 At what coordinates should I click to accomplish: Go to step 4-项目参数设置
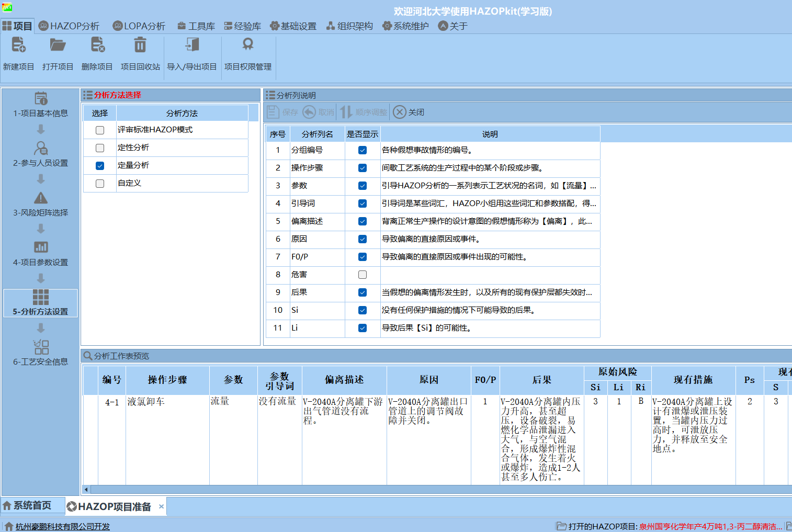click(41, 254)
